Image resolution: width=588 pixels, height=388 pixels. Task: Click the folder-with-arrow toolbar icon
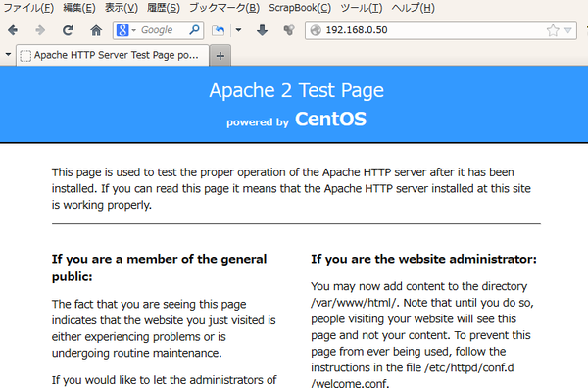click(218, 30)
